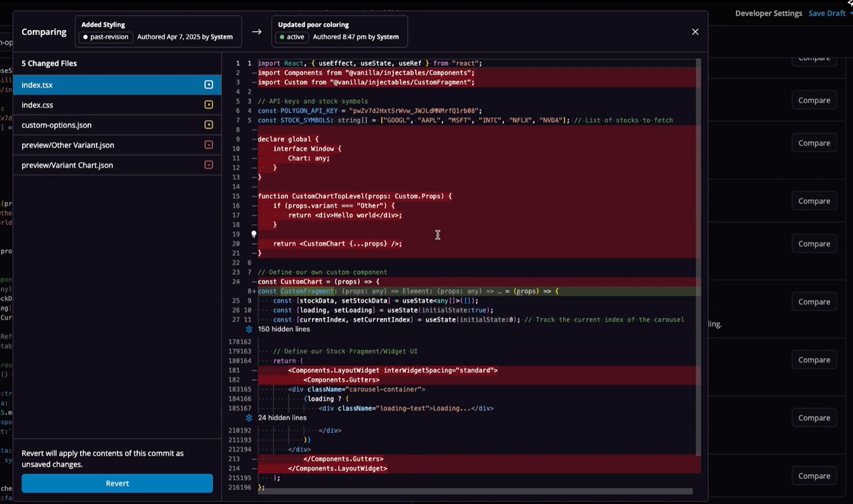Click the "Loading..." loading-text div line
This screenshot has width=853, height=504.
pyautogui.click(x=406, y=409)
